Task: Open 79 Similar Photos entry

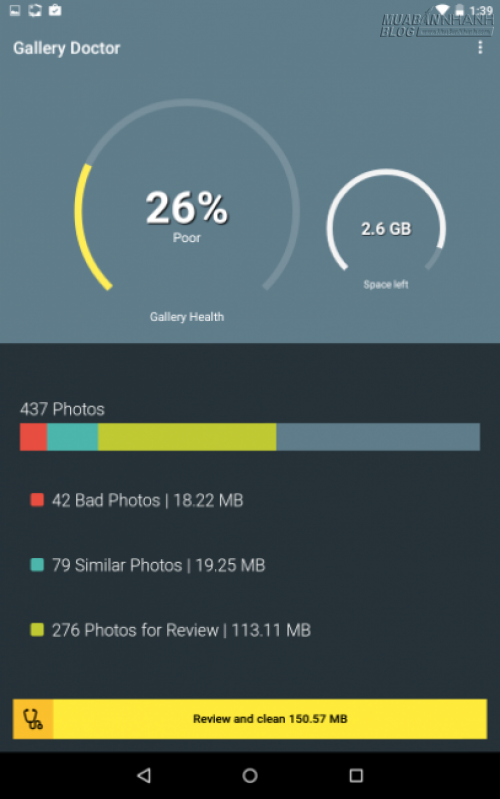Action: (148, 565)
